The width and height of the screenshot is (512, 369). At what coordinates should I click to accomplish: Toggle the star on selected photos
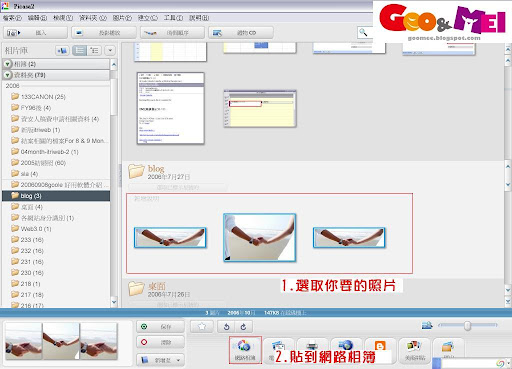[202, 327]
